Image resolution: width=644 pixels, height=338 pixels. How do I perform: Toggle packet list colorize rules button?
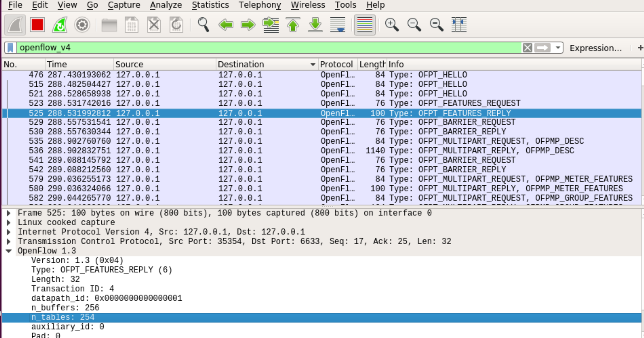pyautogui.click(x=364, y=25)
